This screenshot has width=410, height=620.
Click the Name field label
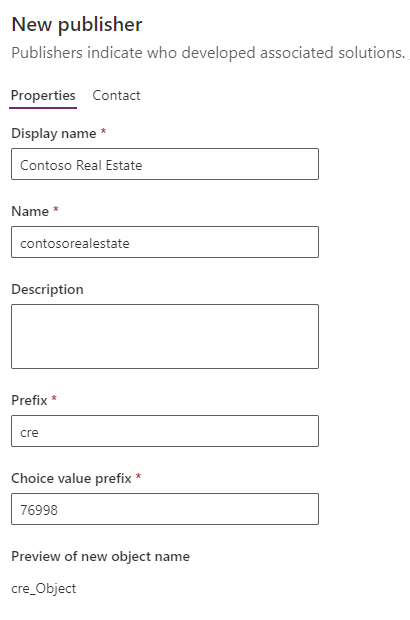point(30,211)
